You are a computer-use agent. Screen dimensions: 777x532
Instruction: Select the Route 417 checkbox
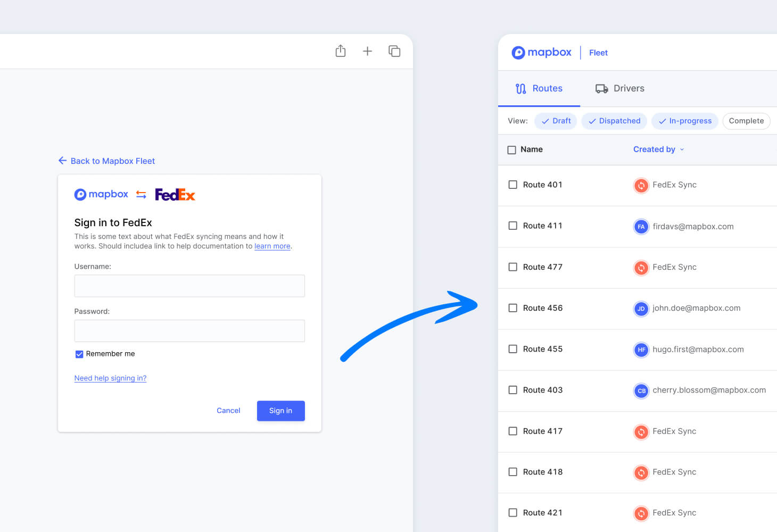pyautogui.click(x=513, y=431)
